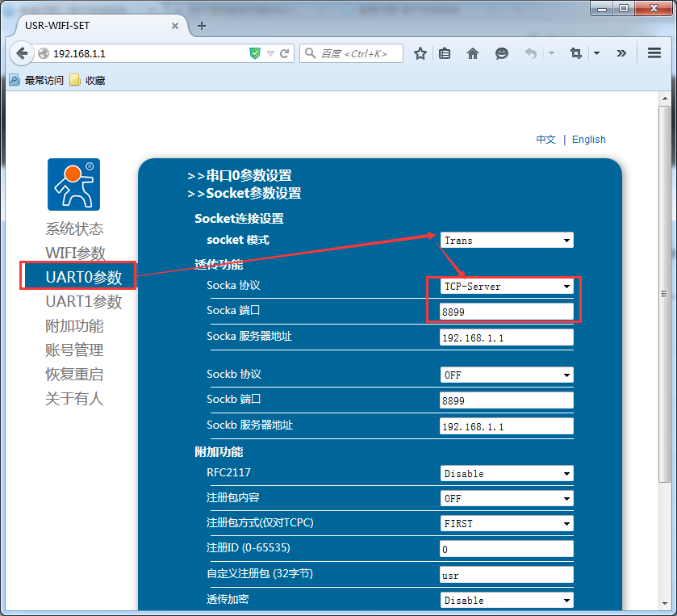This screenshot has height=616, width=677.
Task: Click the screenshot crop toolbar icon
Action: [575, 53]
